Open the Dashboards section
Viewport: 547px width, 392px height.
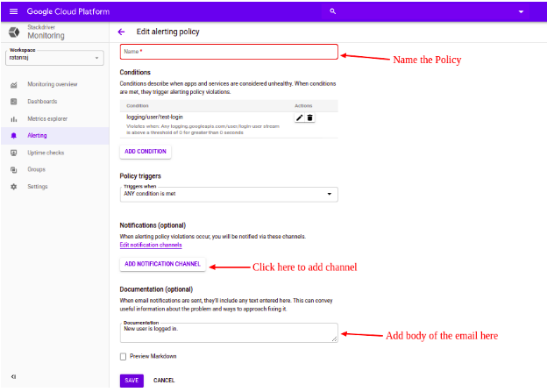(42, 101)
